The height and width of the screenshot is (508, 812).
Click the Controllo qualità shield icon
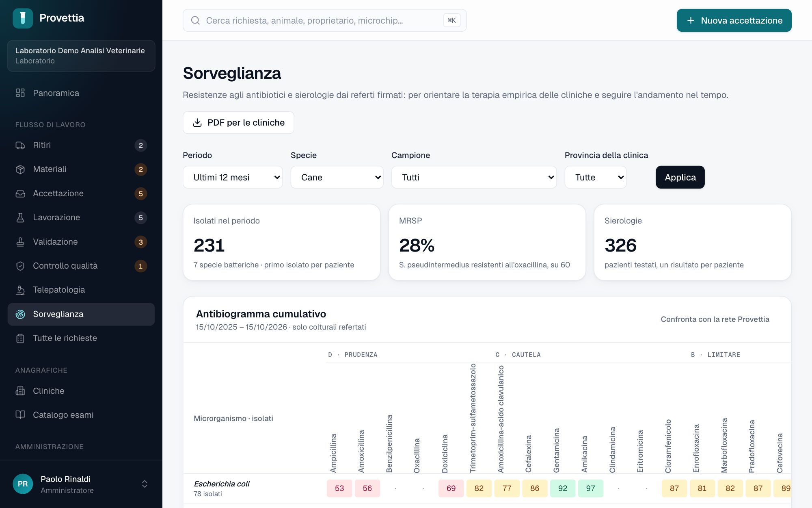click(x=20, y=266)
